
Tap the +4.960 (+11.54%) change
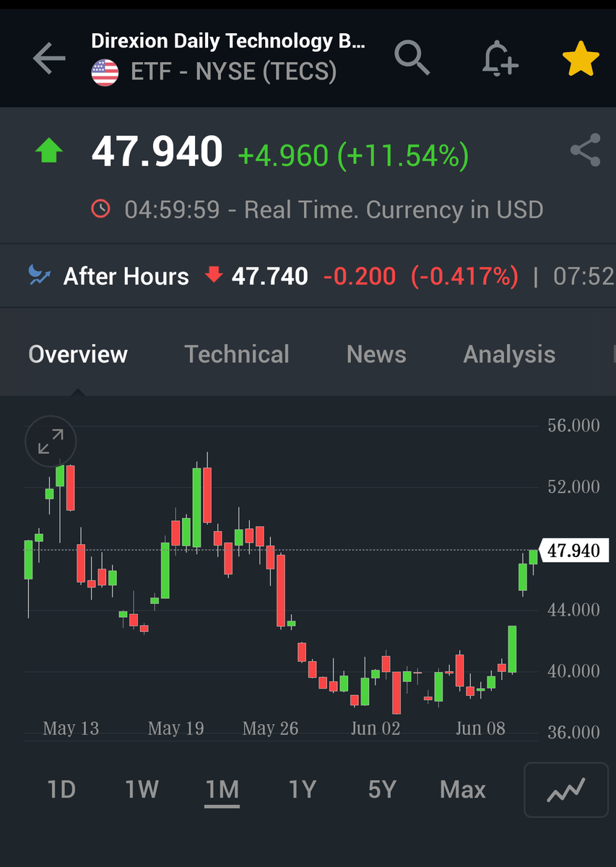[x=353, y=155]
